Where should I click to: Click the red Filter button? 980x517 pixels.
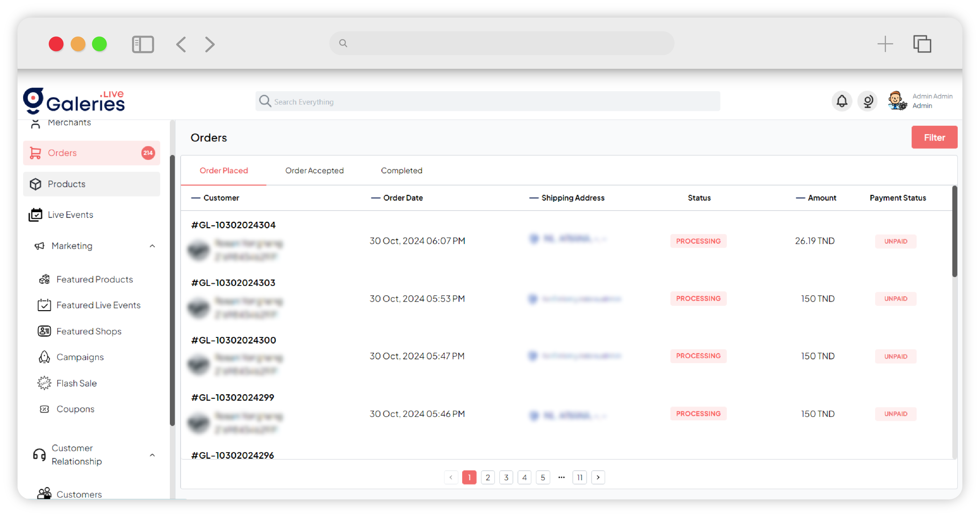(934, 137)
